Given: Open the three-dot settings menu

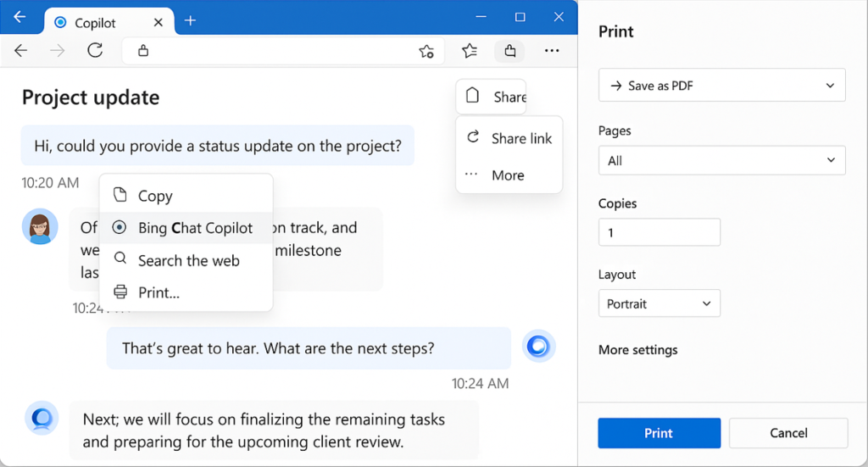Looking at the screenshot, I should point(551,51).
